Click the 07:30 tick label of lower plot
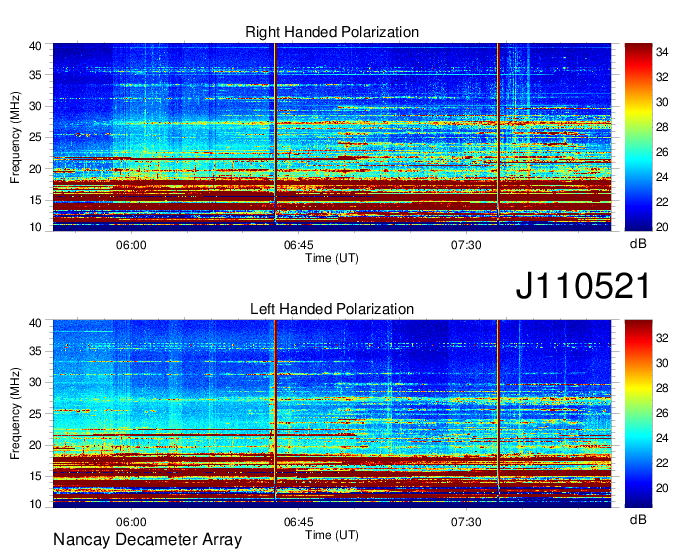680x552 pixels. coord(466,522)
